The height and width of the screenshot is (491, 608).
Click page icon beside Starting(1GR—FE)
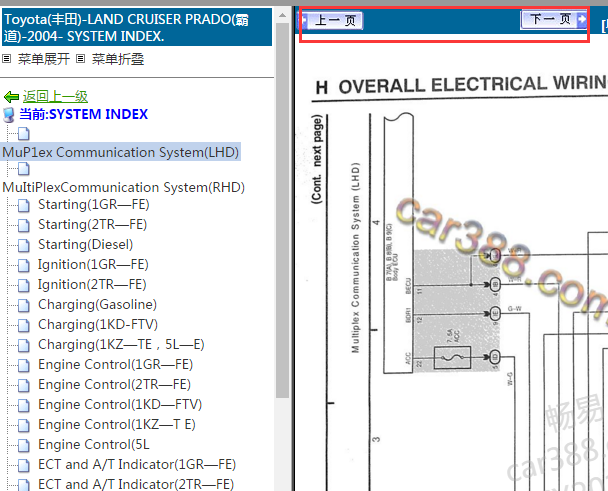pyautogui.click(x=24, y=205)
